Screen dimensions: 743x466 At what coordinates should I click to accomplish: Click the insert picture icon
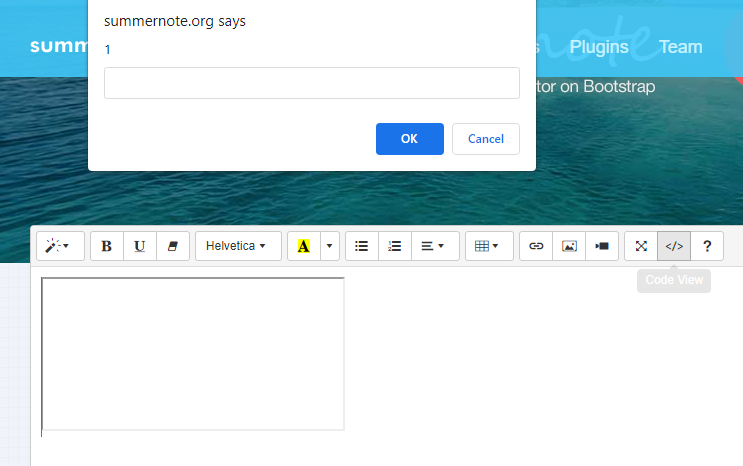[569, 246]
